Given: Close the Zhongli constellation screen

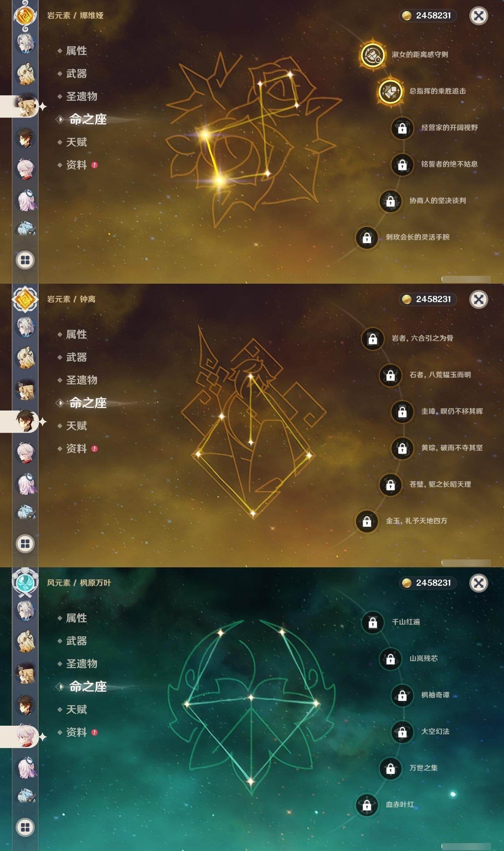Looking at the screenshot, I should click(x=479, y=299).
